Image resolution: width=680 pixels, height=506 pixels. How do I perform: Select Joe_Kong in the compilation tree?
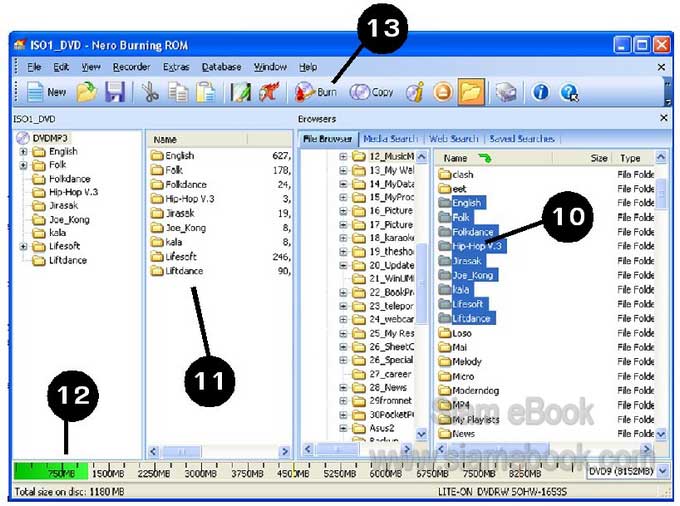[x=61, y=219]
